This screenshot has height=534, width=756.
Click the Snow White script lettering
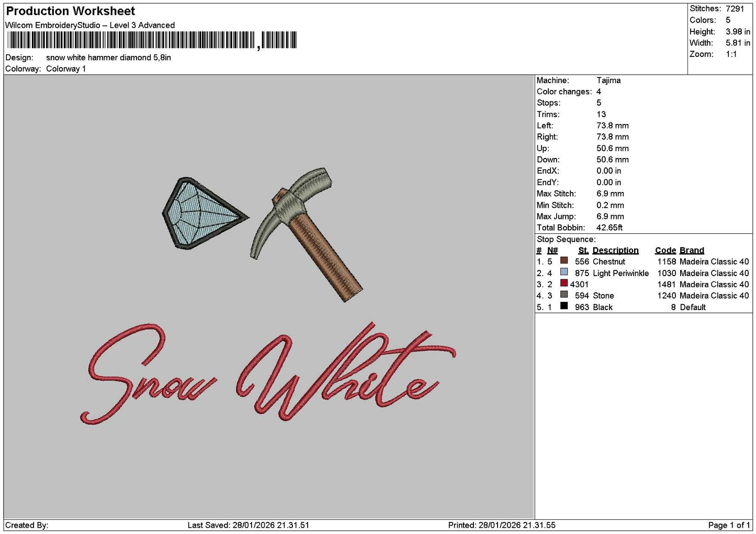coord(267,372)
